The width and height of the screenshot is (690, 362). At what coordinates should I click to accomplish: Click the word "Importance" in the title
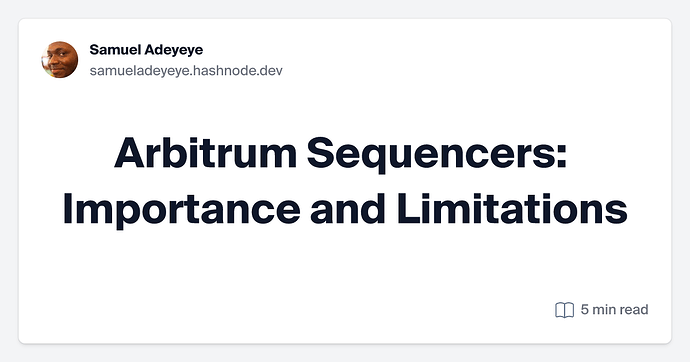click(x=181, y=210)
